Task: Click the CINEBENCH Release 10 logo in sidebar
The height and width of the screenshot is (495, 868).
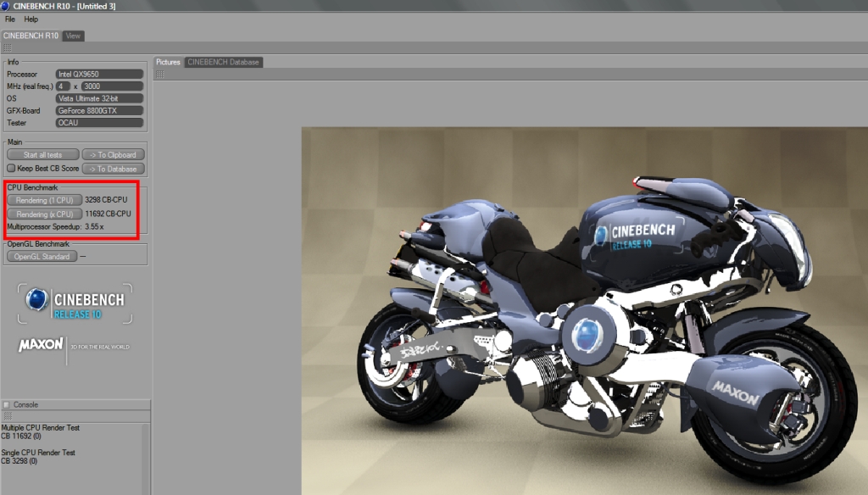Action: tap(75, 304)
